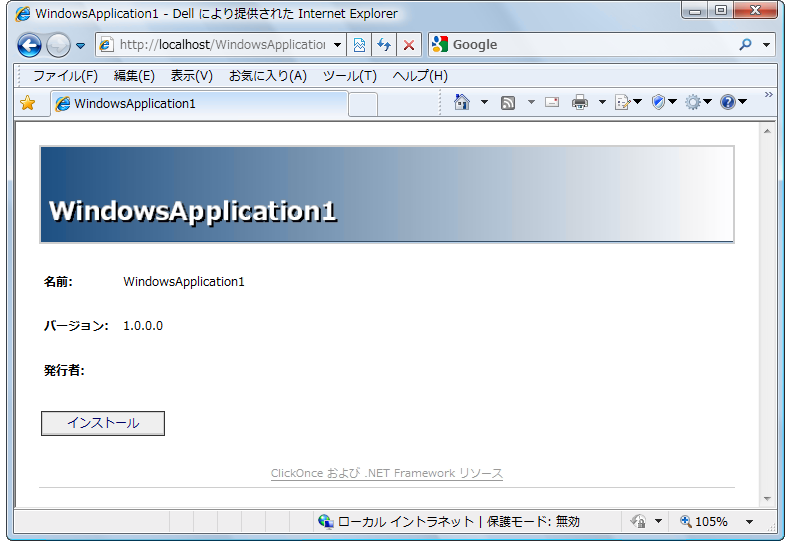The height and width of the screenshot is (543, 788).
Task: Open the 表示(V) menu
Action: (191, 76)
